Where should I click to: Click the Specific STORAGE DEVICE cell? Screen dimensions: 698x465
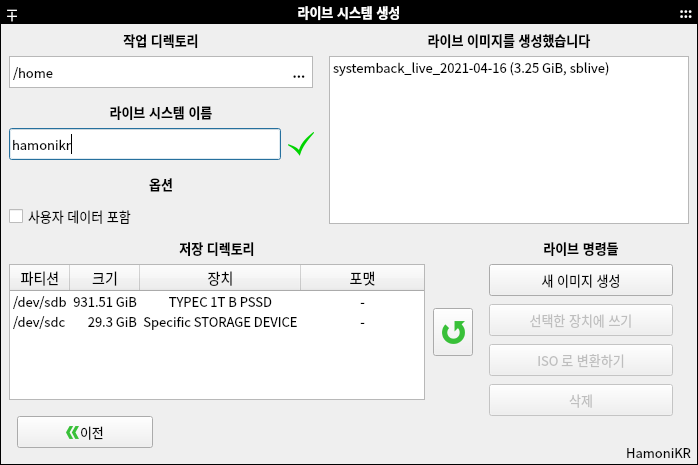point(220,322)
